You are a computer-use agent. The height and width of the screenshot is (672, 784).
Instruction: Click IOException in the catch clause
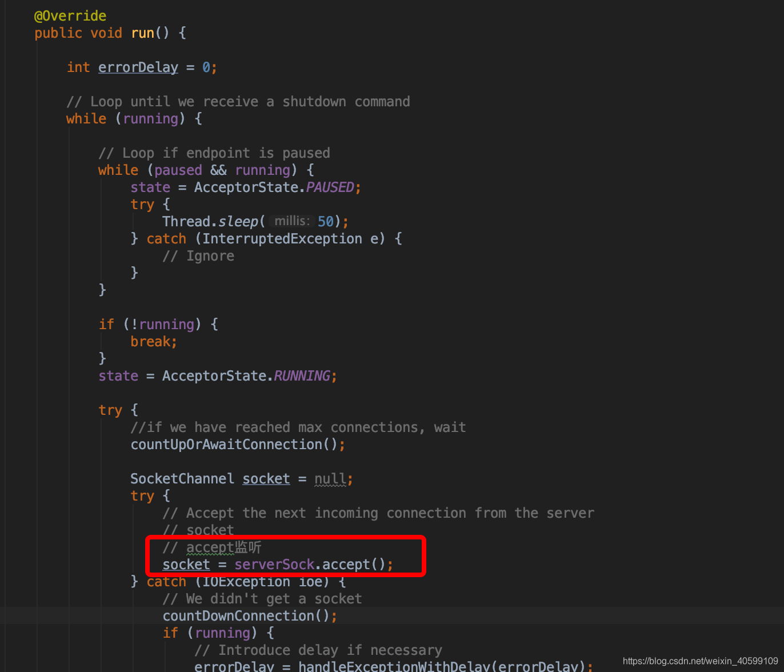click(246, 582)
